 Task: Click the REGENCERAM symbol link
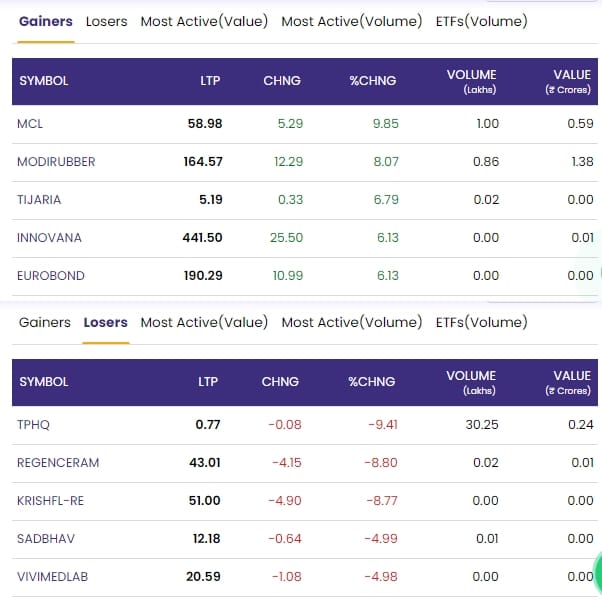tap(58, 462)
